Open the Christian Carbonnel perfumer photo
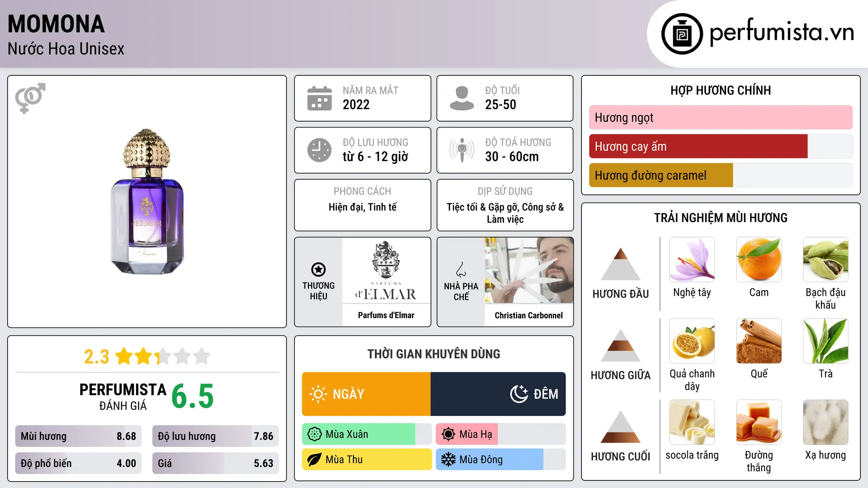Image resolution: width=868 pixels, height=488 pixels. [x=529, y=270]
